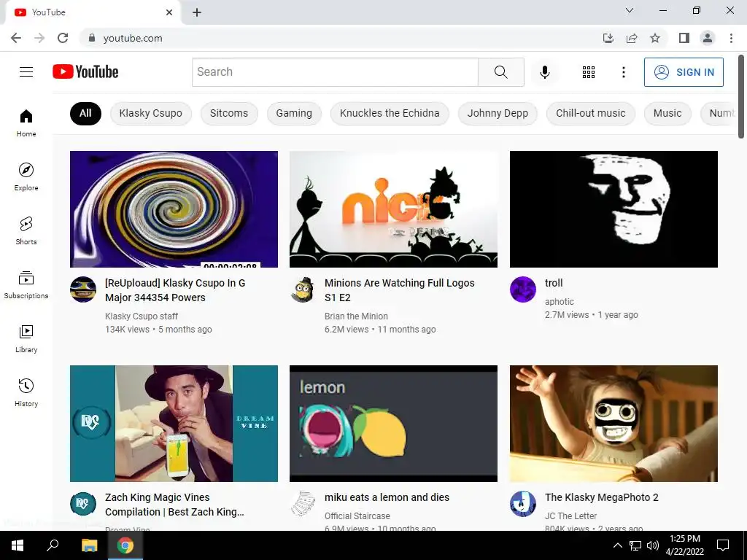Open Explore in the sidebar

[26, 176]
